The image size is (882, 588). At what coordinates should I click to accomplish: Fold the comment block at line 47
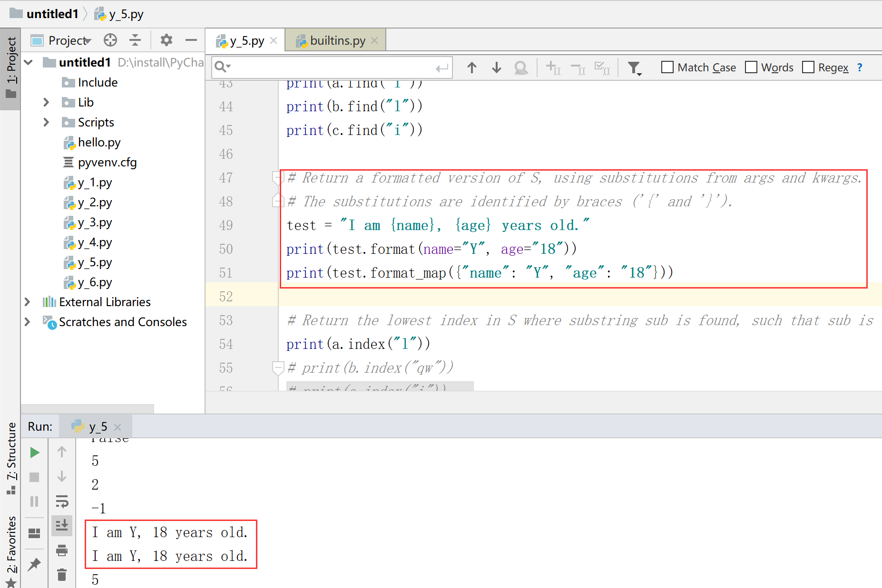click(x=277, y=177)
